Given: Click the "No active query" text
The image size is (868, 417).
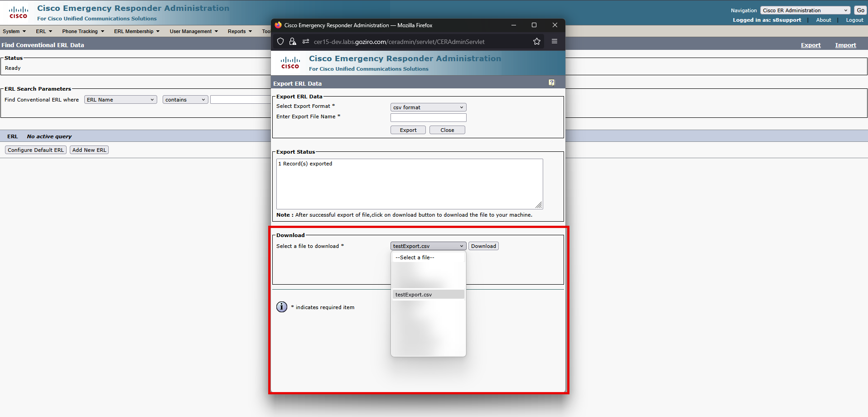Looking at the screenshot, I should point(49,136).
